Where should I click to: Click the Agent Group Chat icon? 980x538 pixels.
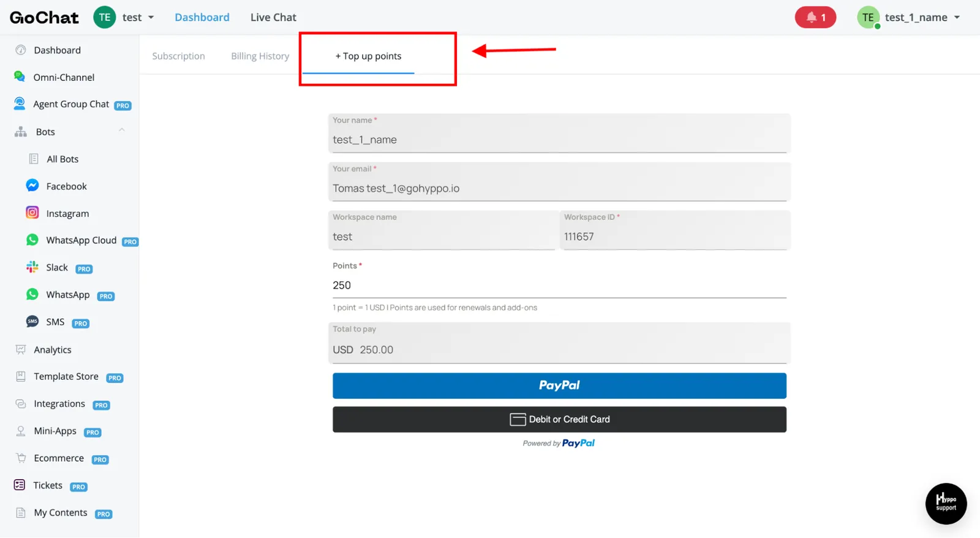(x=20, y=104)
